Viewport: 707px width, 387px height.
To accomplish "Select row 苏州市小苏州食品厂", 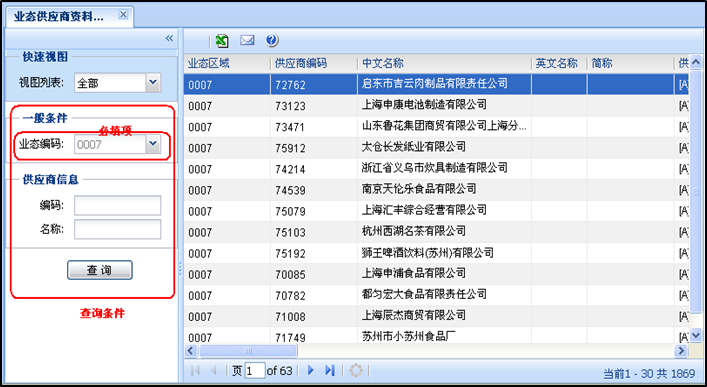I will pyautogui.click(x=436, y=336).
